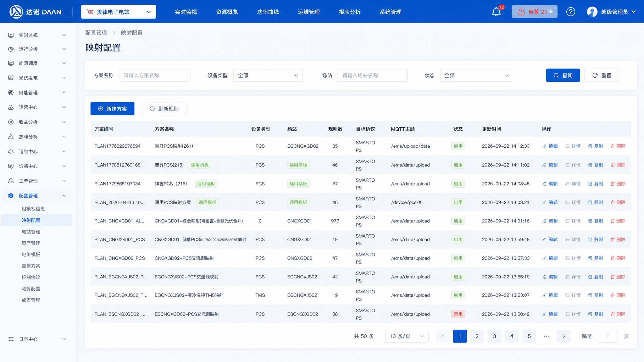Expand the 能源调度 sidebar section
This screenshot has width=644, height=362.
coord(64,63)
